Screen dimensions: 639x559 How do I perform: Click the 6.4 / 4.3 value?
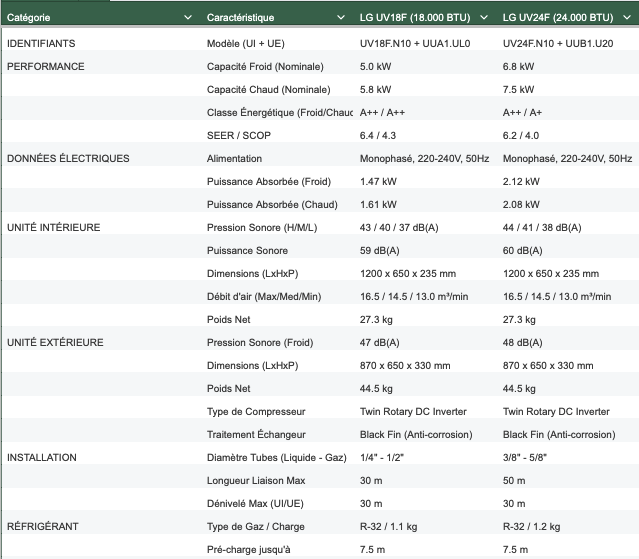pyautogui.click(x=378, y=136)
